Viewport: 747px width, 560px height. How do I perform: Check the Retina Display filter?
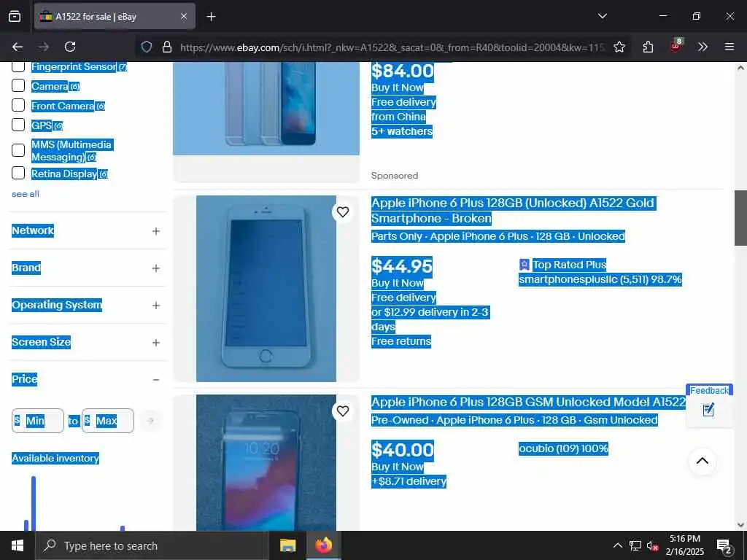pyautogui.click(x=18, y=173)
